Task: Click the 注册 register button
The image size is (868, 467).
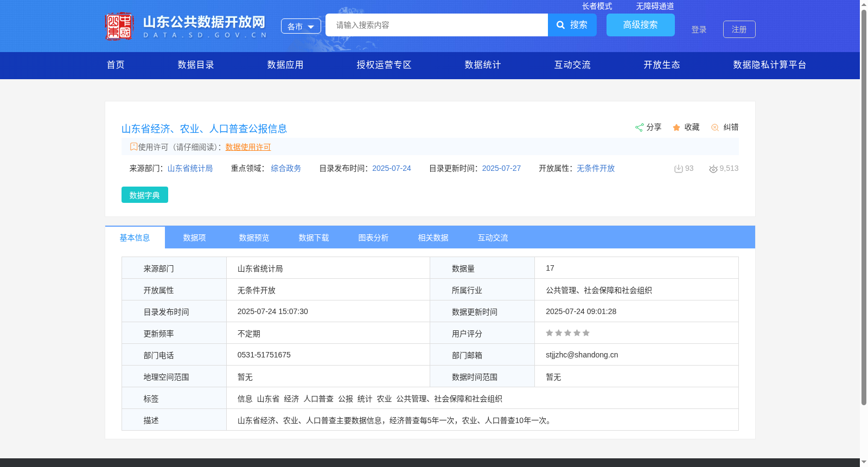Action: [x=739, y=29]
